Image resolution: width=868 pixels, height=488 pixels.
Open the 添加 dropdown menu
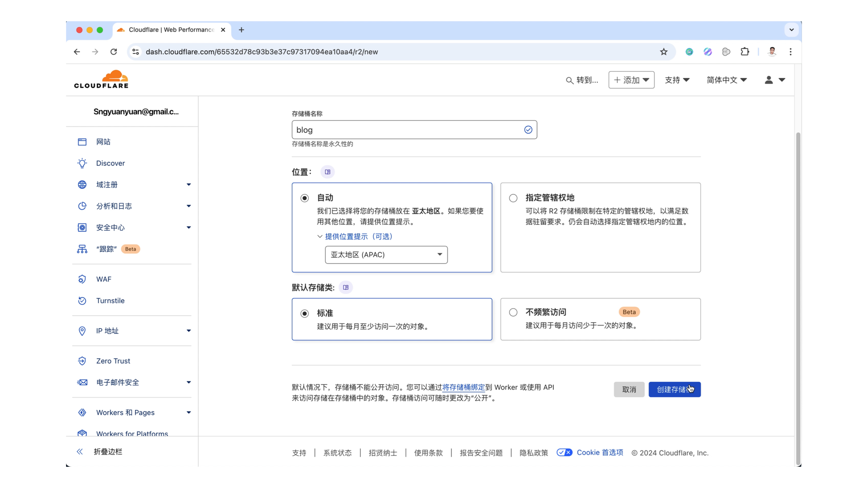click(631, 80)
